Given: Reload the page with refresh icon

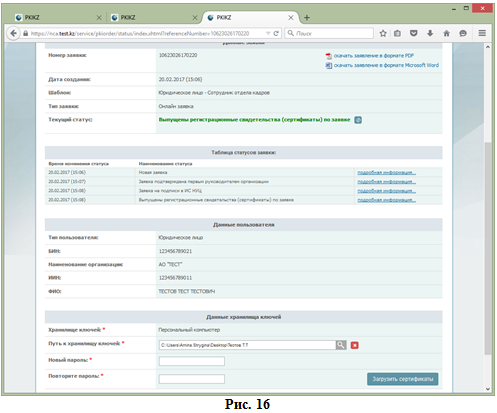Looking at the screenshot, I should point(276,33).
